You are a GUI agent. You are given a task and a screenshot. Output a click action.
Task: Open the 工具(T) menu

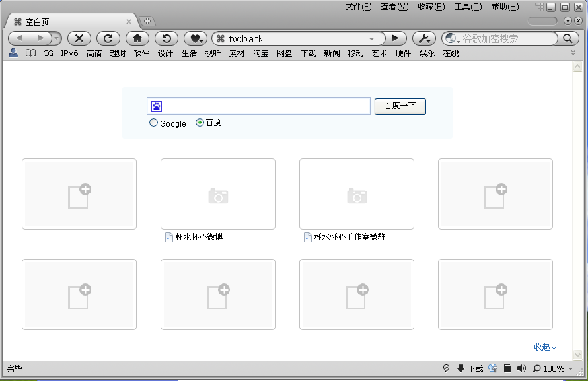[x=468, y=7]
